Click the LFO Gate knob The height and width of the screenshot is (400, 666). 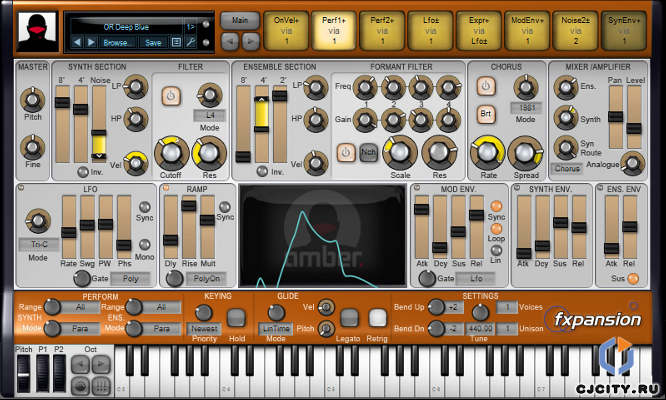[82, 278]
